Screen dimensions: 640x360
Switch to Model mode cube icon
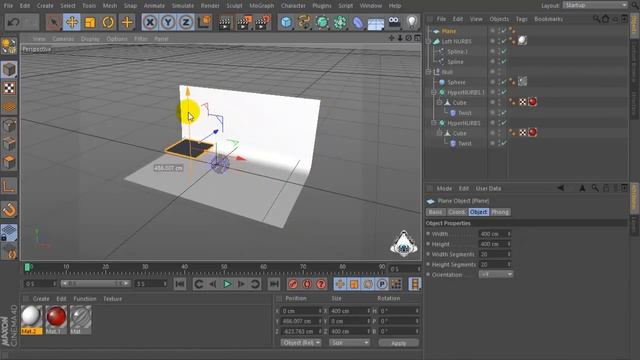[x=9, y=69]
